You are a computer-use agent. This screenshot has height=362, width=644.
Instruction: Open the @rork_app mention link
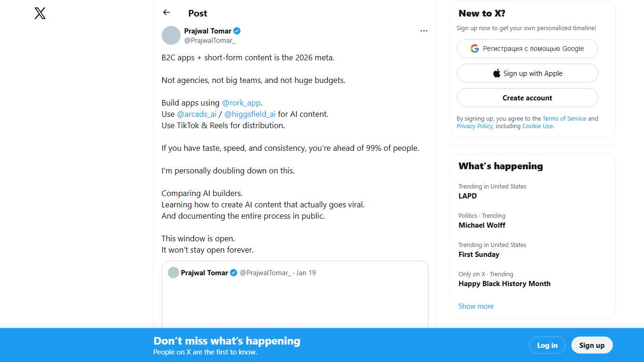[241, 103]
